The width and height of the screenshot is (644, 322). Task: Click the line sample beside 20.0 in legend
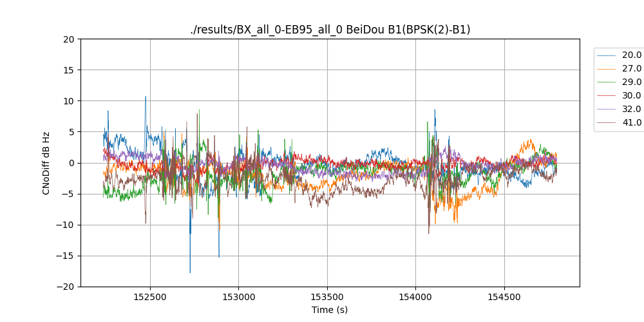point(607,55)
